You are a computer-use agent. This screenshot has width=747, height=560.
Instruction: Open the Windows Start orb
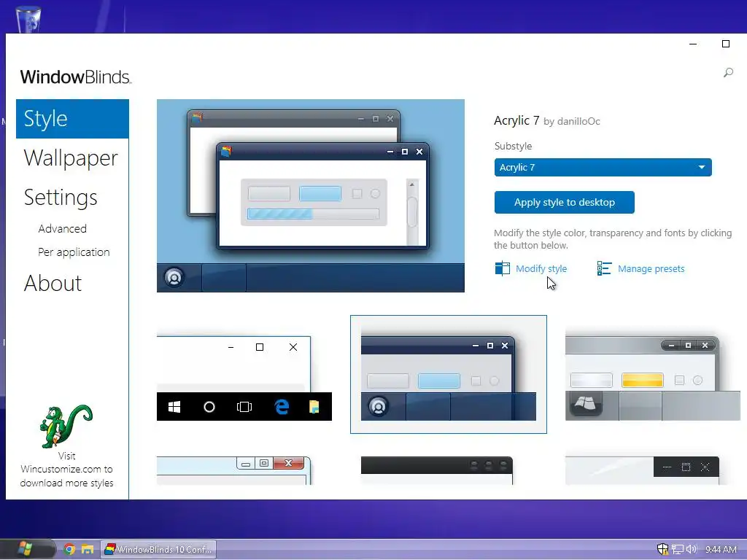[x=26, y=549]
